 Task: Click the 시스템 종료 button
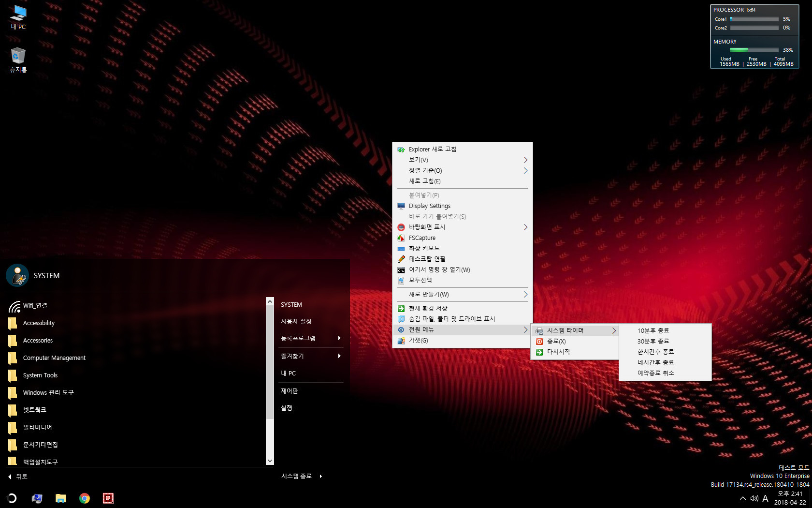point(296,477)
